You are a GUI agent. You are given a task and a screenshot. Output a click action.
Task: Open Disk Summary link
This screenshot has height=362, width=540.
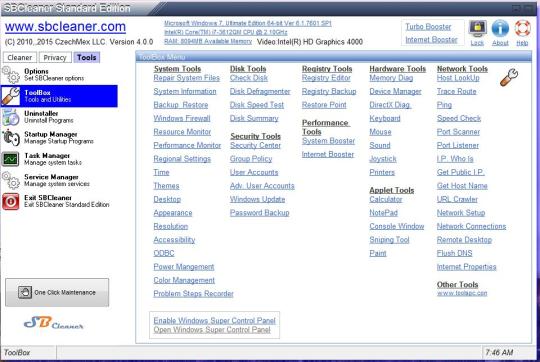[x=254, y=118]
